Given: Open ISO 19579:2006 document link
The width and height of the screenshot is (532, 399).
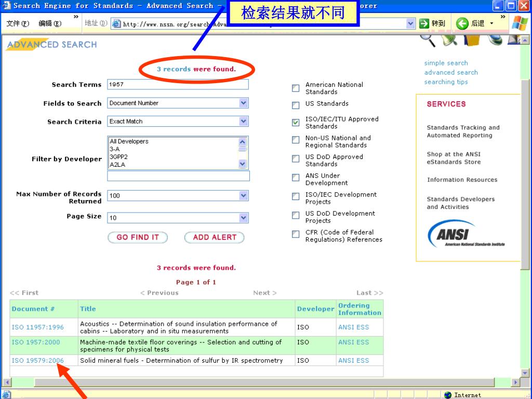Looking at the screenshot, I should click(37, 361).
